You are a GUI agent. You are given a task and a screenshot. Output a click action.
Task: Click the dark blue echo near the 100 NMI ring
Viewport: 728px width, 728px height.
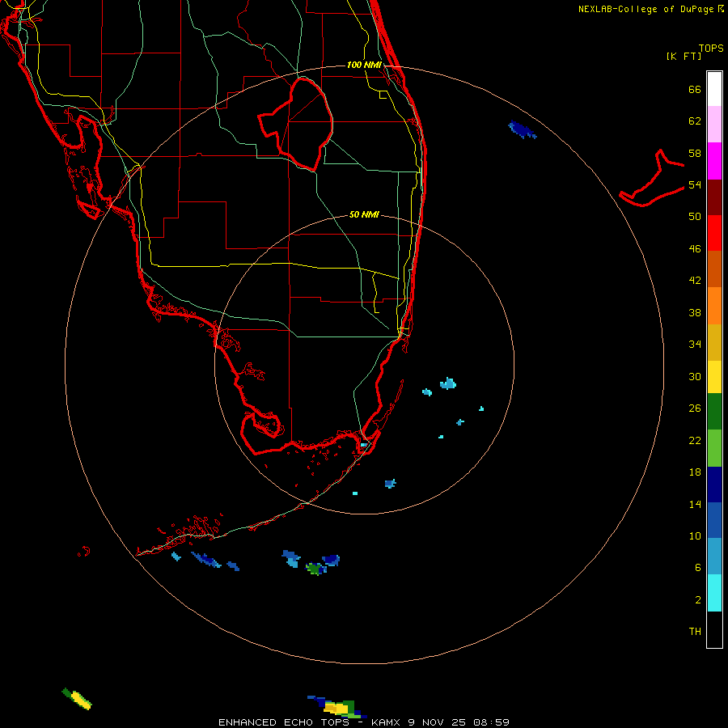click(522, 129)
